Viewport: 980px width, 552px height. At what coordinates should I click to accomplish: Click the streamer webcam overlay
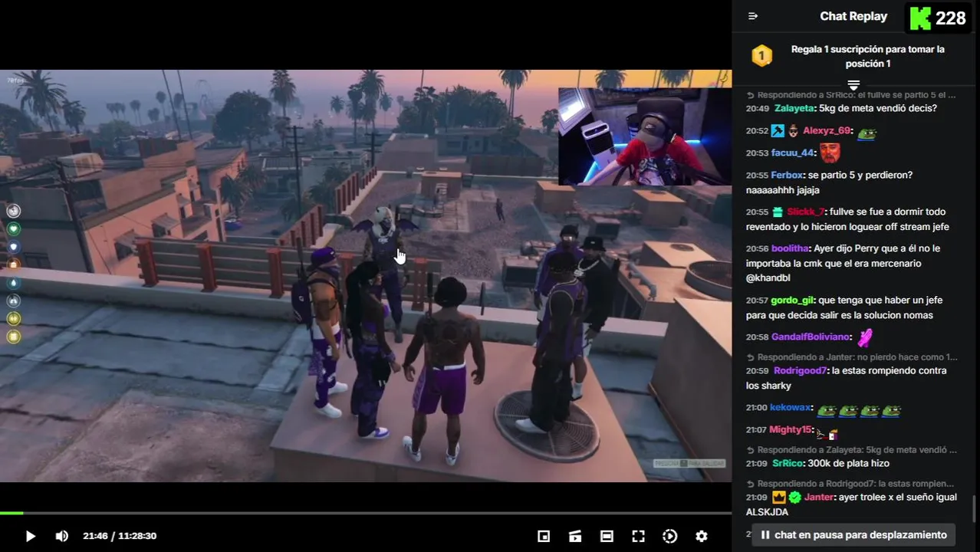[644, 136]
